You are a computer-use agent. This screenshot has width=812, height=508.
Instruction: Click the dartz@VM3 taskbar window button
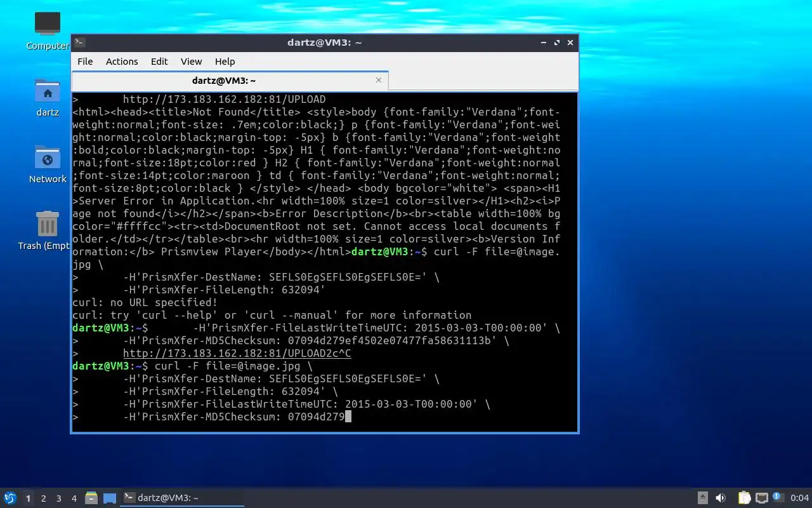click(183, 498)
